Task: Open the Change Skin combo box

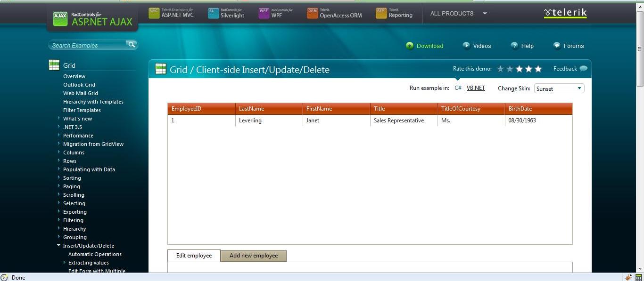Action: click(559, 88)
